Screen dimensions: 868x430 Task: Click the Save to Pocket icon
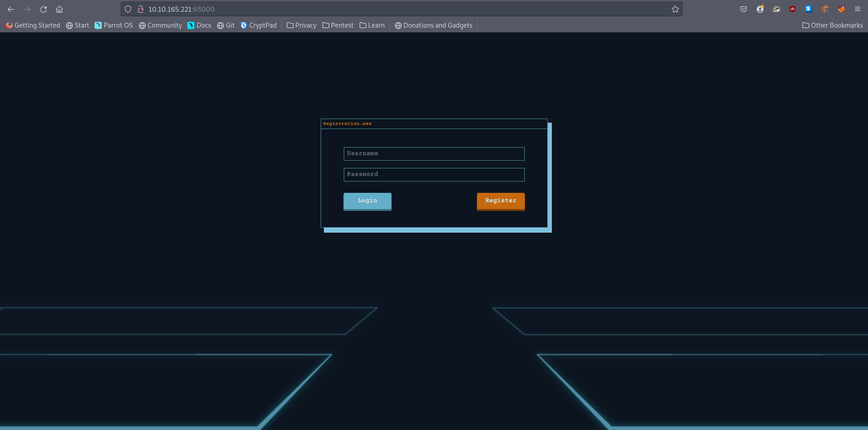tap(744, 9)
